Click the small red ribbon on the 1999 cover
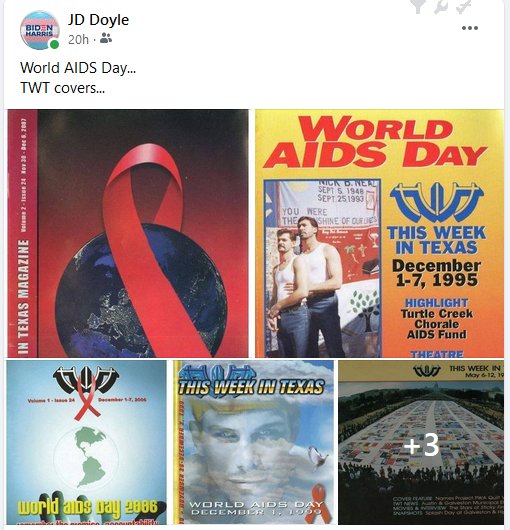 pyautogui.click(x=320, y=502)
